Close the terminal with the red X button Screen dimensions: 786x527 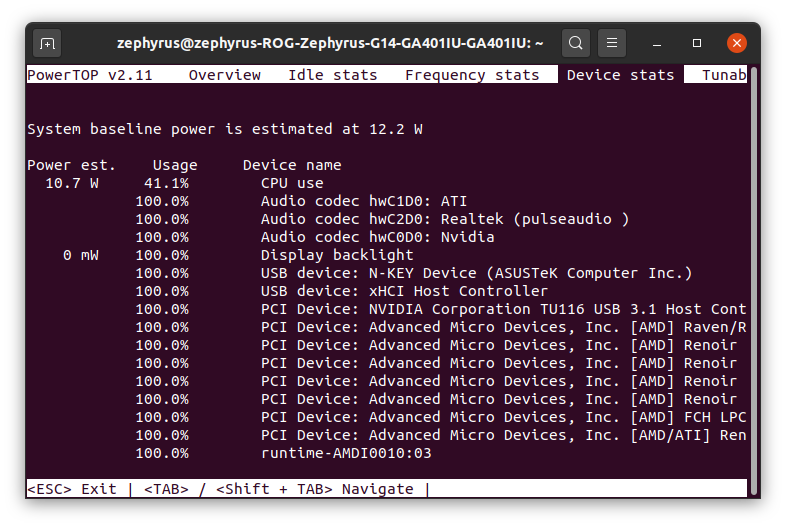click(736, 43)
